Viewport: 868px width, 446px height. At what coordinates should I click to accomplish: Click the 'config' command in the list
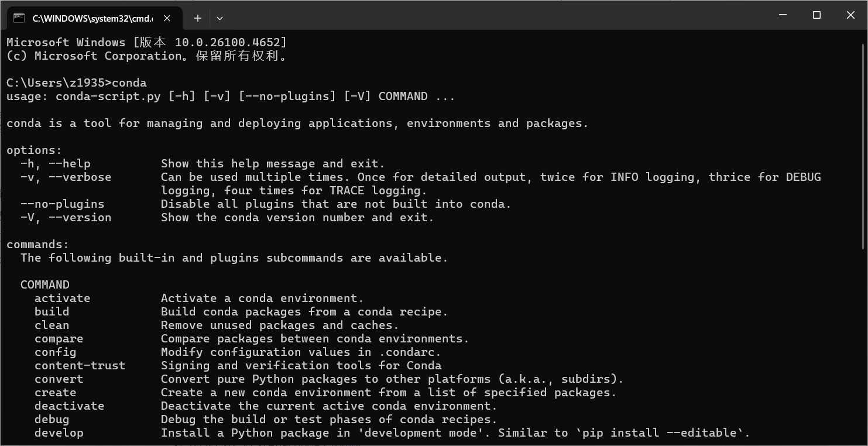click(55, 352)
